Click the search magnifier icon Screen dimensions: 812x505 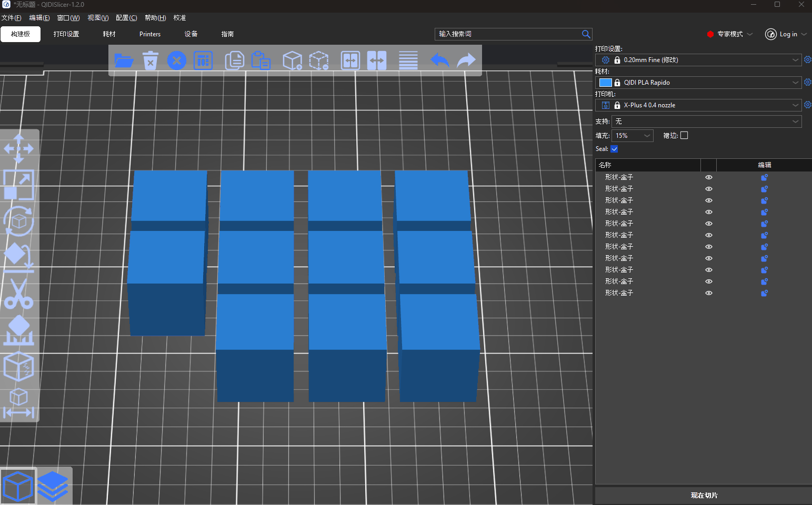point(586,34)
